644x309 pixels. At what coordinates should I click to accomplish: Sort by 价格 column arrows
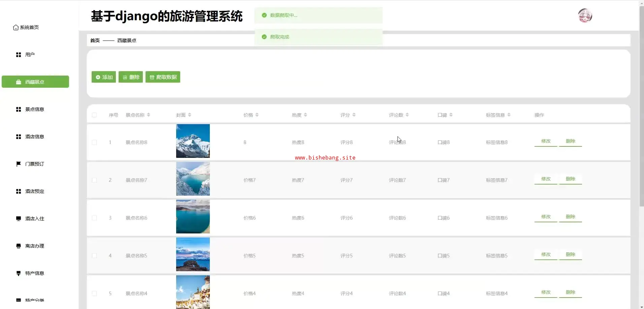257,115
